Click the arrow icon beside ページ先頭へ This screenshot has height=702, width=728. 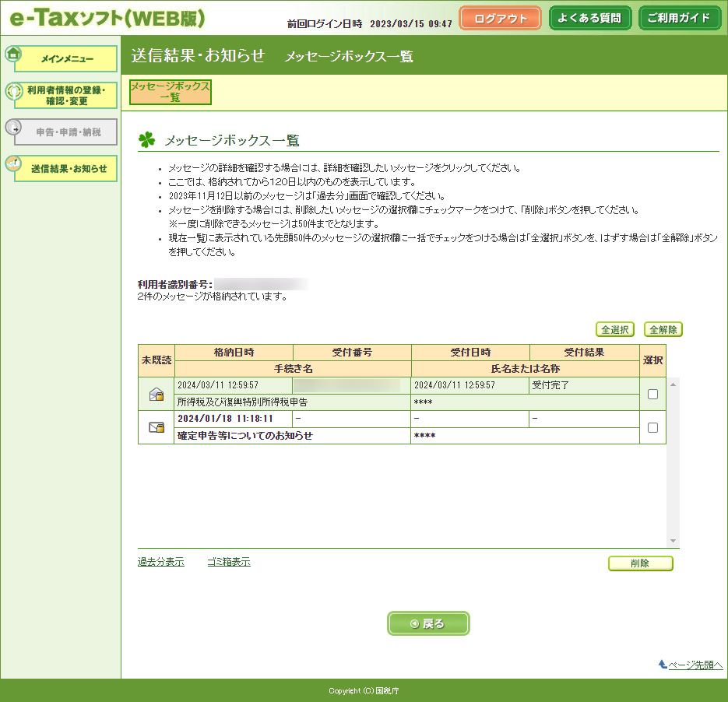663,664
